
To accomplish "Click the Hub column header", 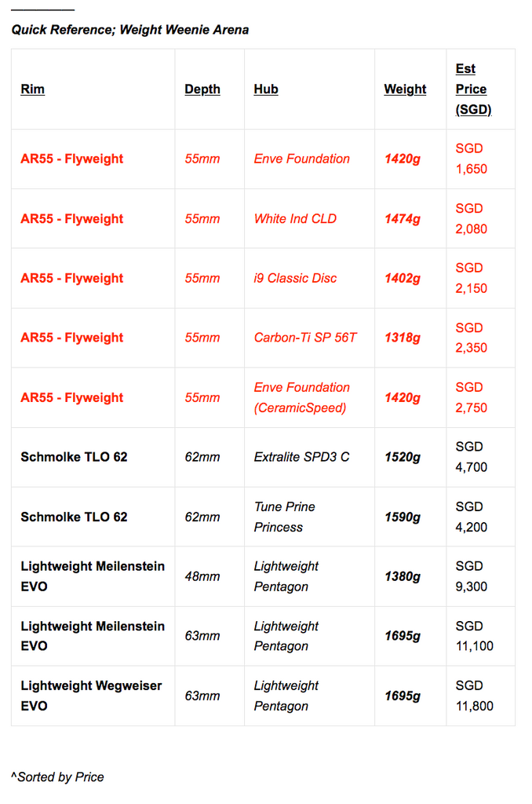I will (x=266, y=90).
